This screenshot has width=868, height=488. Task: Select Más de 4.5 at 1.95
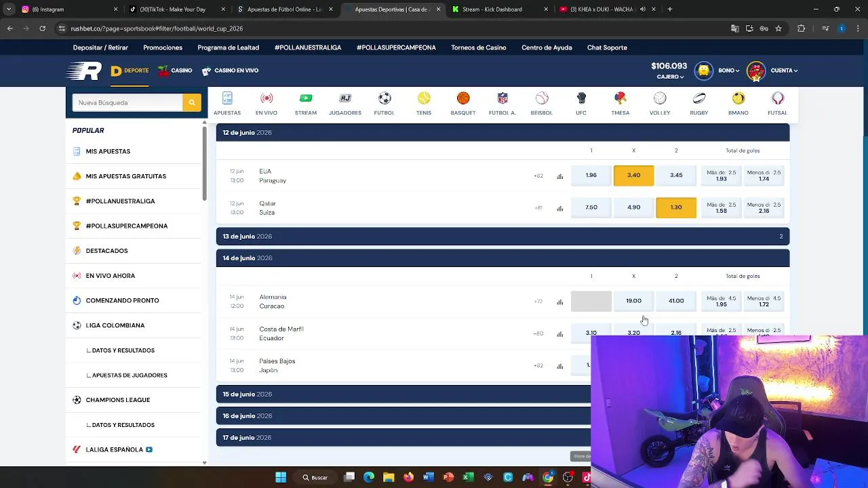721,301
